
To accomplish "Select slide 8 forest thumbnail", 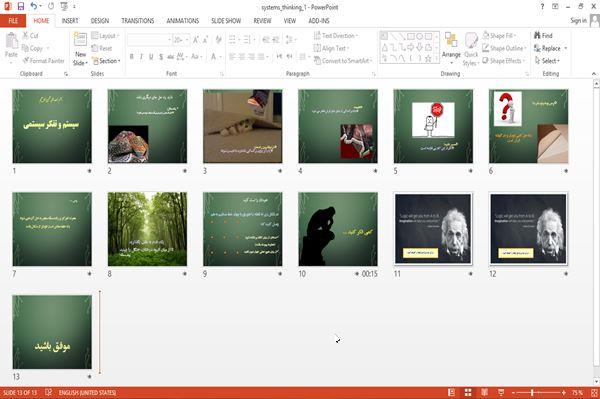I will 147,229.
